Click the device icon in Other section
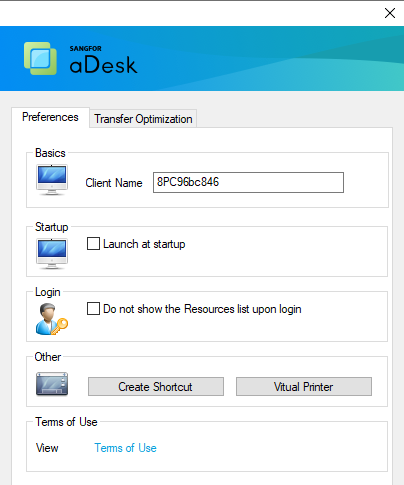 click(x=52, y=384)
